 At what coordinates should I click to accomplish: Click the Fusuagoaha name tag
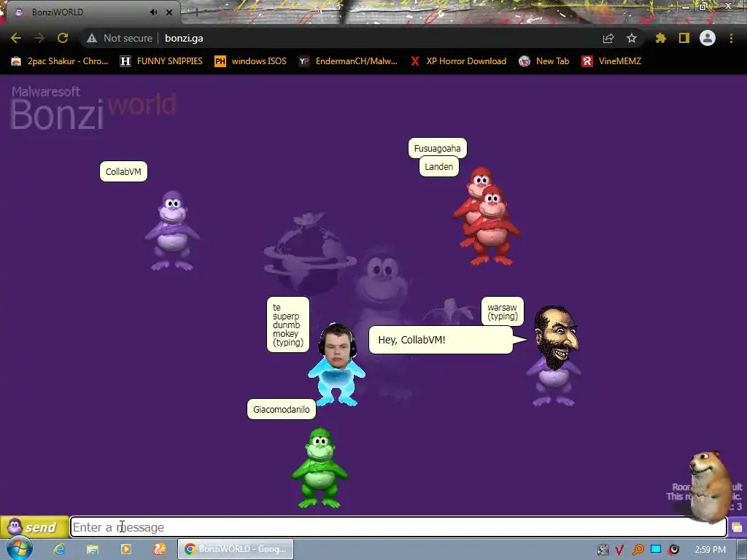(438, 148)
